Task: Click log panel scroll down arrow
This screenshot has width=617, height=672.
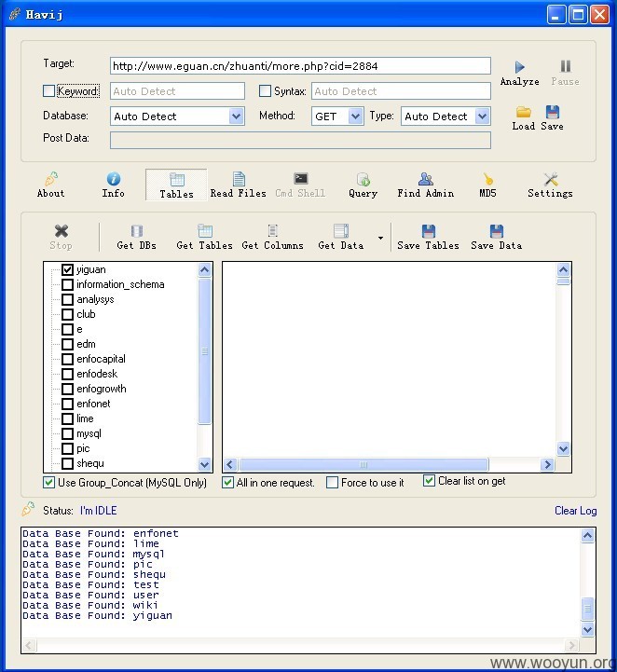Action: (587, 629)
